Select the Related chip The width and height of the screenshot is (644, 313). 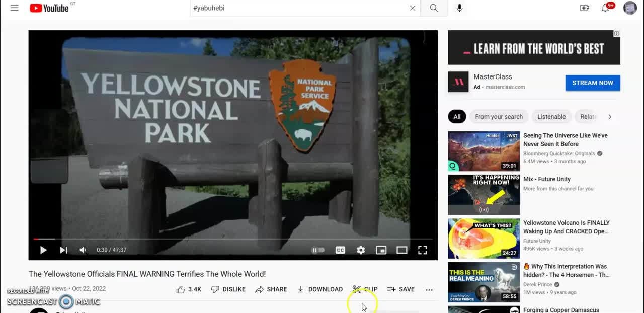click(x=588, y=117)
